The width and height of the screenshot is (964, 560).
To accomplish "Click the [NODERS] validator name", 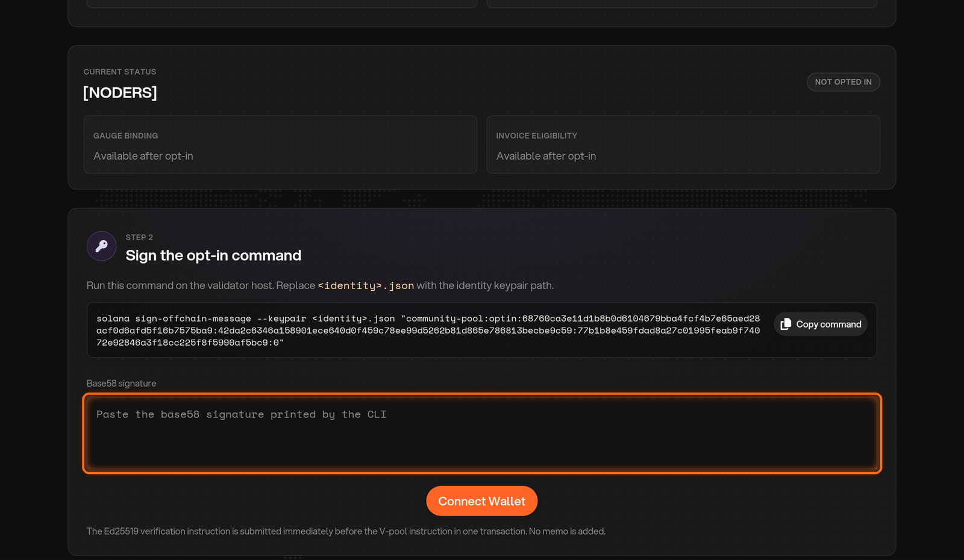I will (x=120, y=93).
